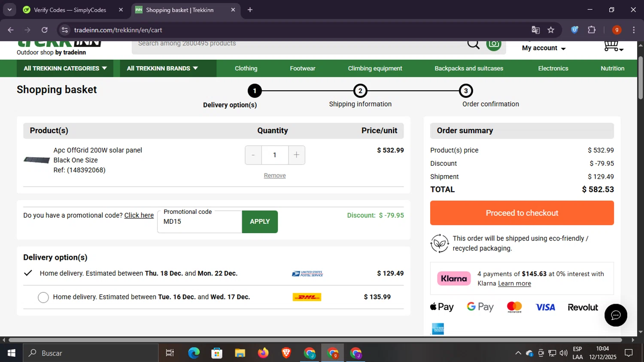Click the taskbar clock and date
This screenshot has width=644, height=362.
point(603,353)
